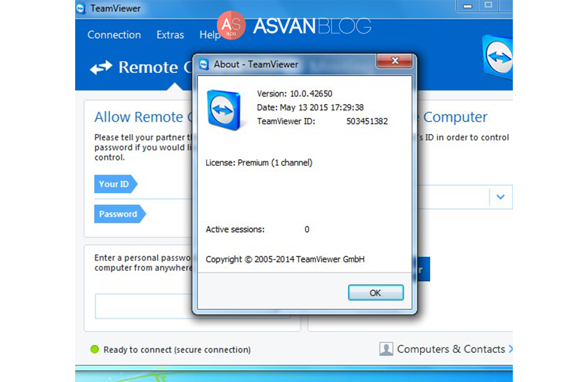Click the TeamViewer ID value 503451382
The height and width of the screenshot is (382, 588).
tap(367, 121)
